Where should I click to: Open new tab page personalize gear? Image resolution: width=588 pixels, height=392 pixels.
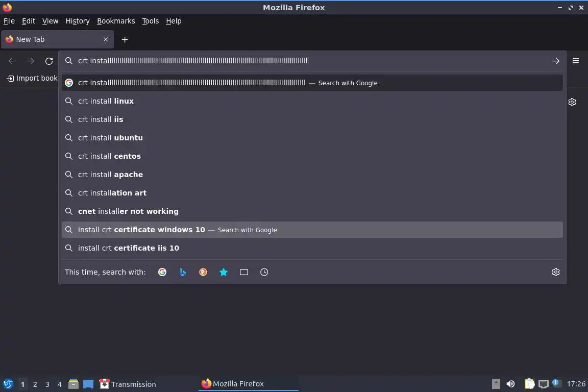[x=572, y=102]
